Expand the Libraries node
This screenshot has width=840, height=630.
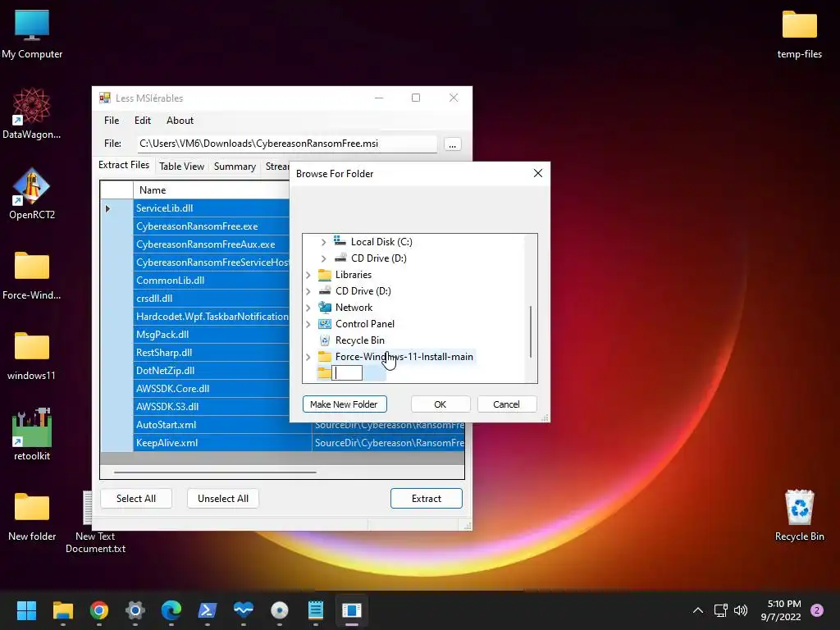[x=308, y=275]
